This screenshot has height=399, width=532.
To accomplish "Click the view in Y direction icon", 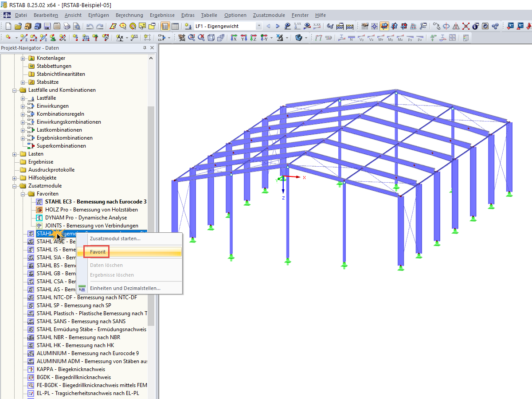I will (243, 38).
